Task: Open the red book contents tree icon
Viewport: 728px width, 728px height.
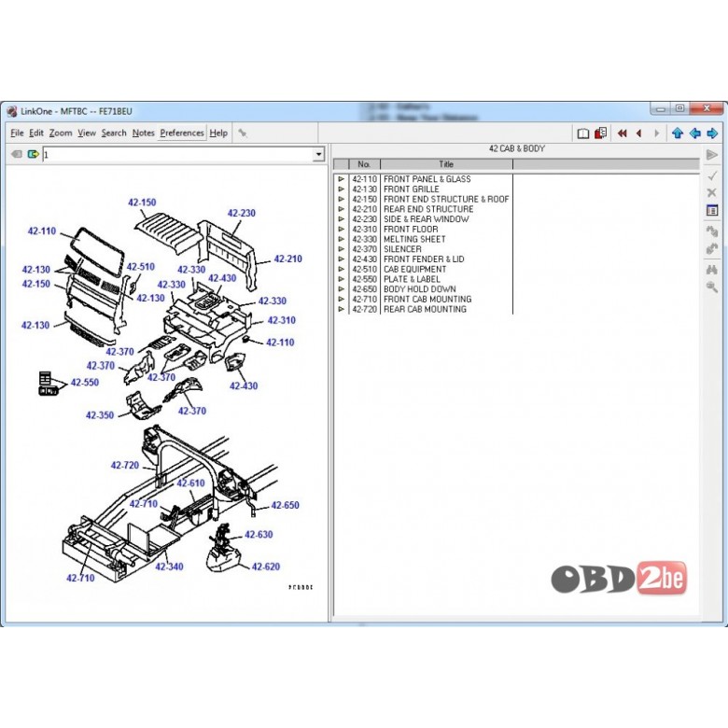Action: pyautogui.click(x=601, y=133)
